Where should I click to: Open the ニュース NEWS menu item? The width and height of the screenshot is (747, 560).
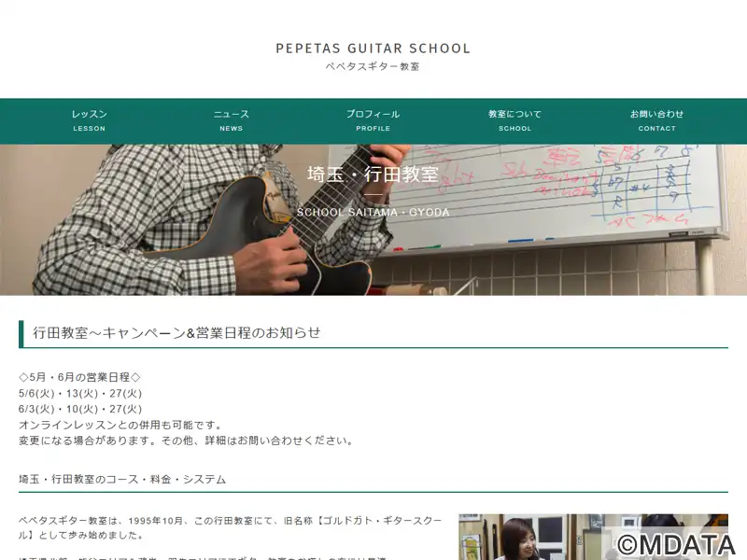[231, 121]
